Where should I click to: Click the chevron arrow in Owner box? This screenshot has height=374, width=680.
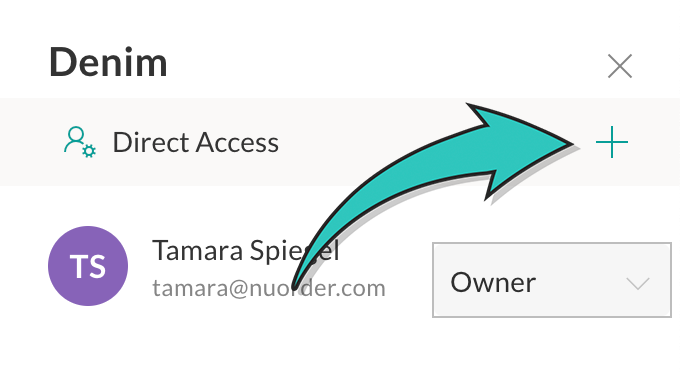click(638, 283)
